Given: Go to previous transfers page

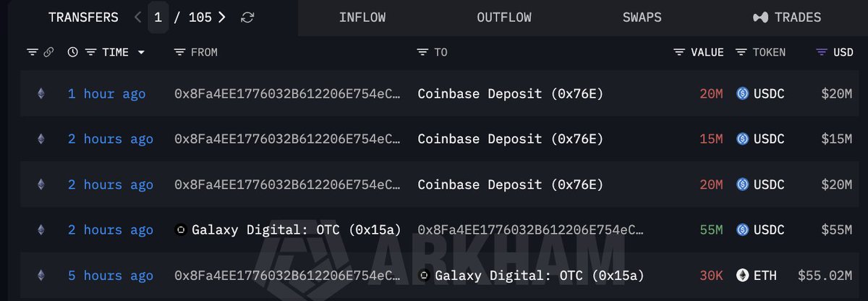Looking at the screenshot, I should (x=137, y=17).
